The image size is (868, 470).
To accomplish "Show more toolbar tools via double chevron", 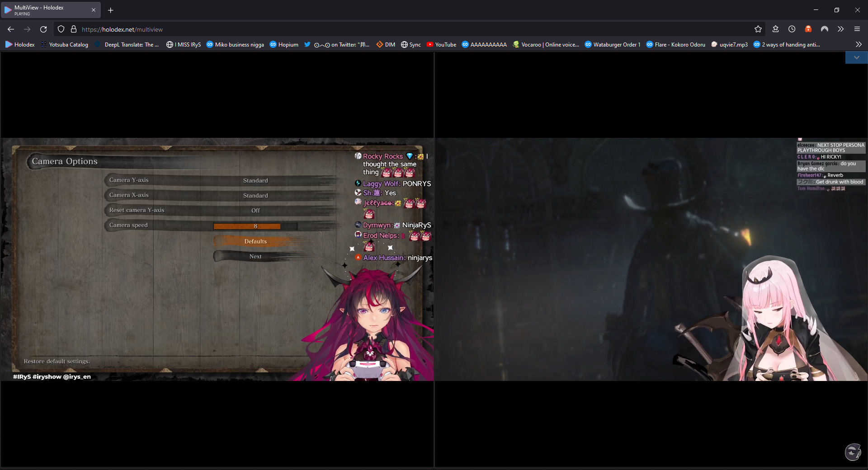I will [x=841, y=29].
